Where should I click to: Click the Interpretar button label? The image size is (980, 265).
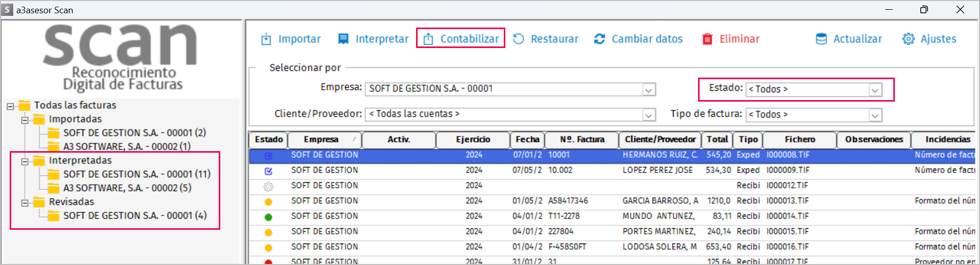point(382,39)
